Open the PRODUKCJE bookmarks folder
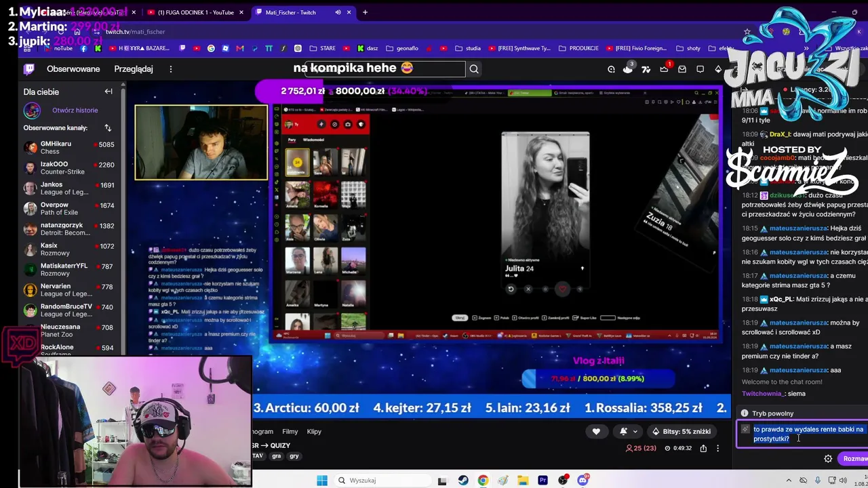Screen dimensions: 868x488 (x=578, y=49)
